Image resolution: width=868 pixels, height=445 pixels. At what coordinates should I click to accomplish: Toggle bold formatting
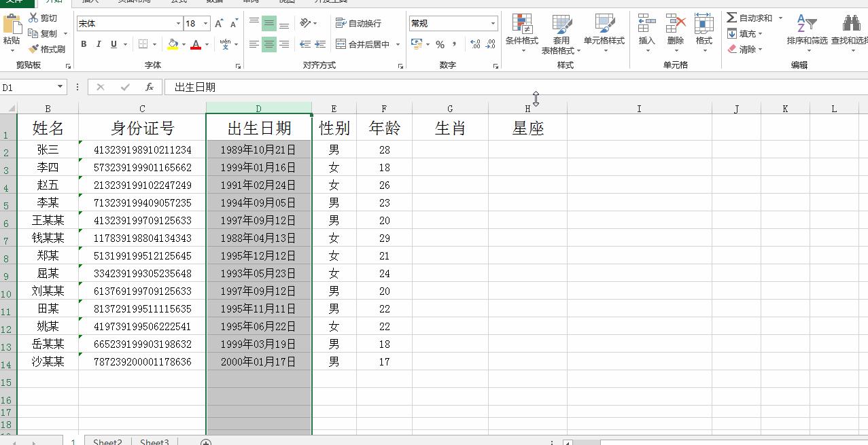[84, 44]
